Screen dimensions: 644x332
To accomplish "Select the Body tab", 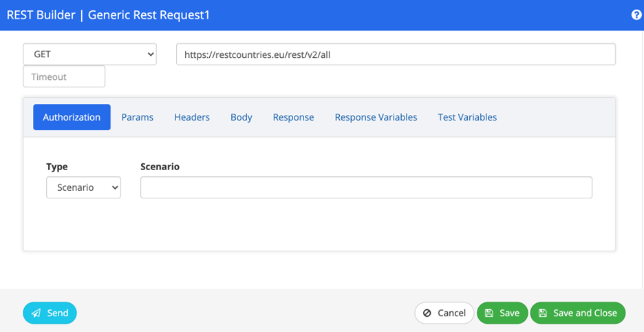I will click(241, 117).
